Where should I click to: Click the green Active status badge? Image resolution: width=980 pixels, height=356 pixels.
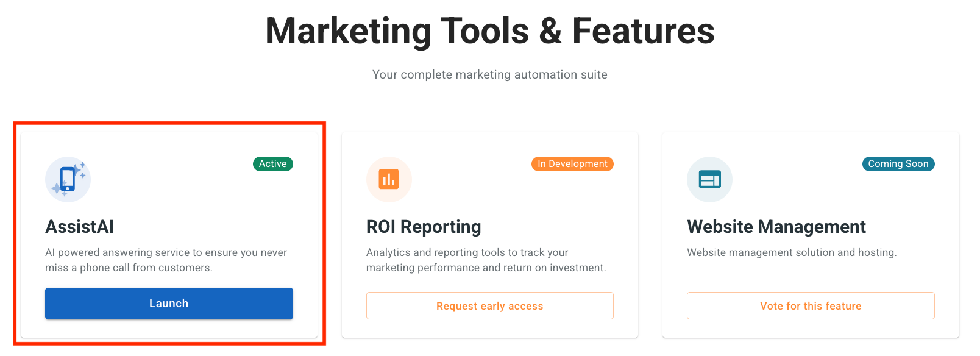coord(272,164)
